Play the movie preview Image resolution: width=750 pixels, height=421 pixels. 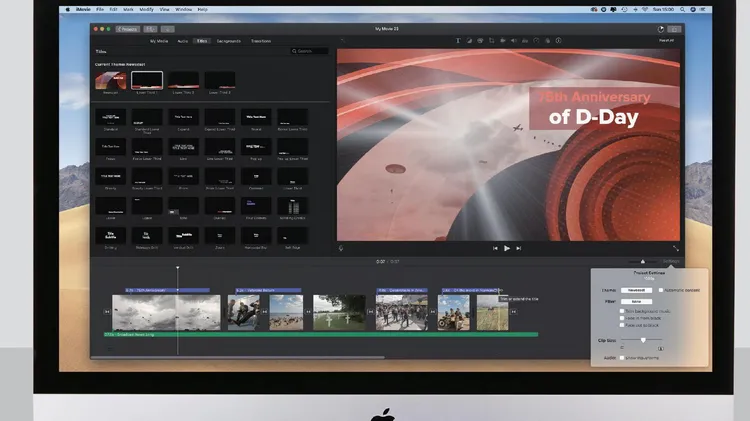click(507, 248)
